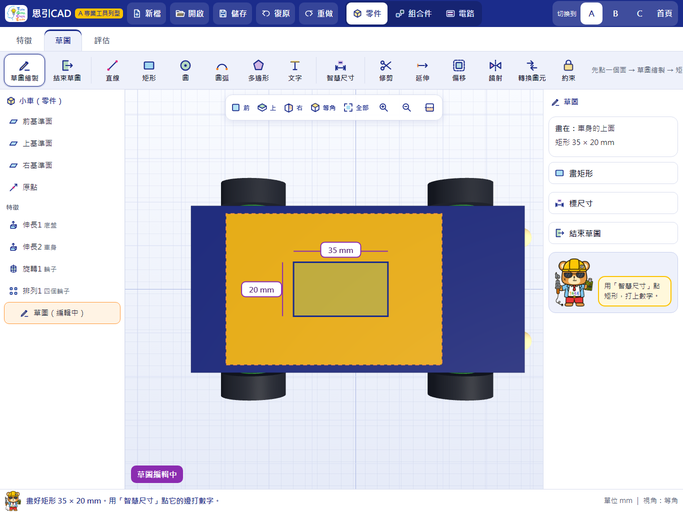Select 草圖（編輯中）tree item
Screen dimensions: 683x512
tap(62, 313)
